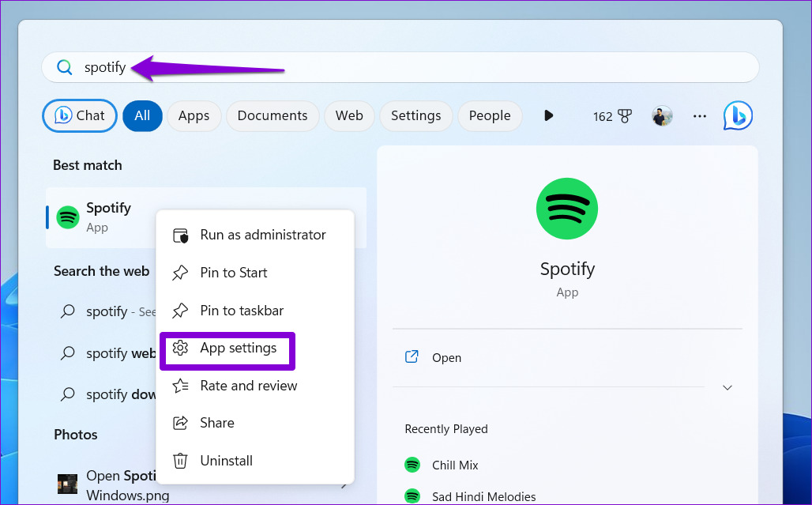The height and width of the screenshot is (505, 812).
Task: Switch to the Settings filter tab
Action: click(415, 115)
